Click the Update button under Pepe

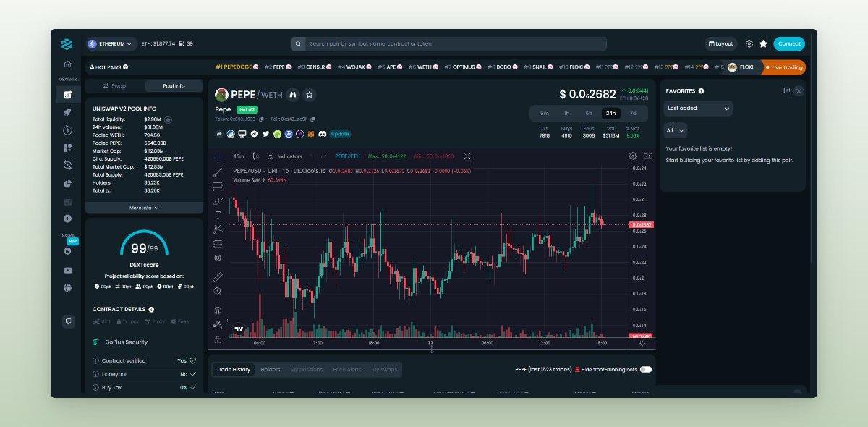point(341,134)
